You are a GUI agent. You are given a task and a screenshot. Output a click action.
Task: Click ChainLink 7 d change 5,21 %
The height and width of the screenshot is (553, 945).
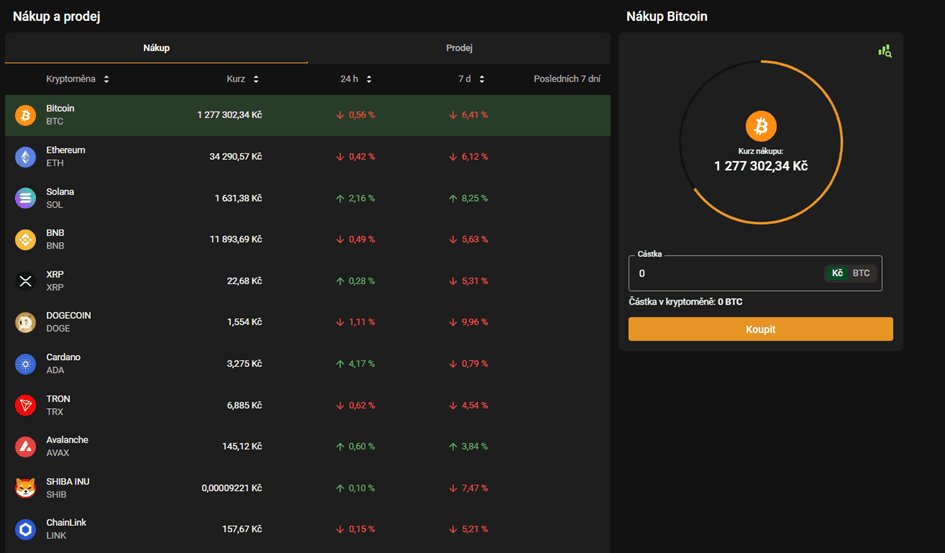click(468, 529)
